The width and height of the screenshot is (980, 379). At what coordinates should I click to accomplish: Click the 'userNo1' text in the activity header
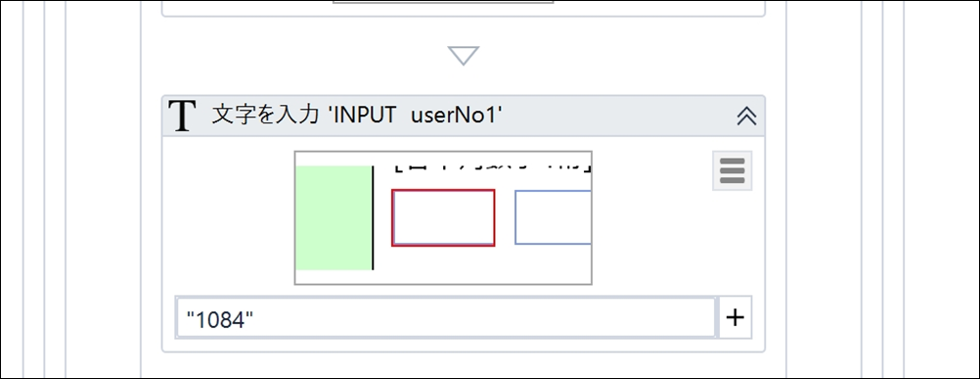[x=456, y=116]
